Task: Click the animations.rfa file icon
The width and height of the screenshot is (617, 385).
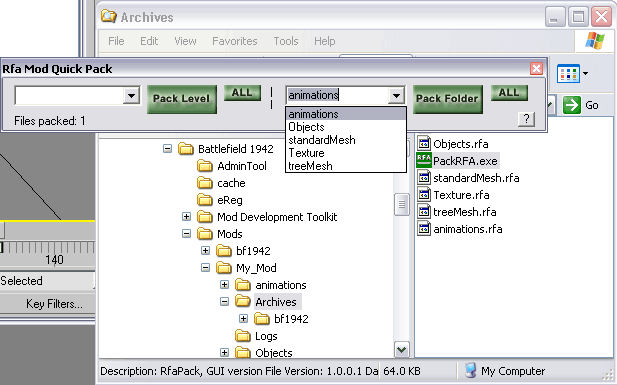Action: (x=423, y=228)
